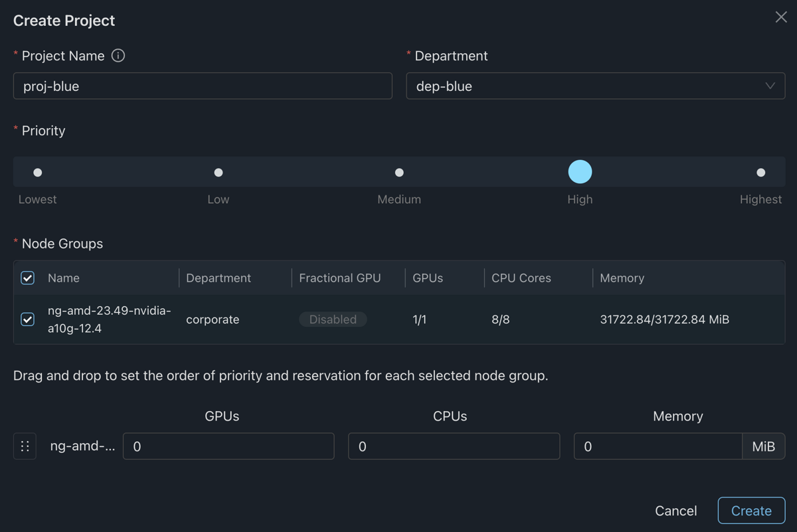Viewport: 797px width, 532px height.
Task: Click the Project Name info icon
Action: point(118,56)
